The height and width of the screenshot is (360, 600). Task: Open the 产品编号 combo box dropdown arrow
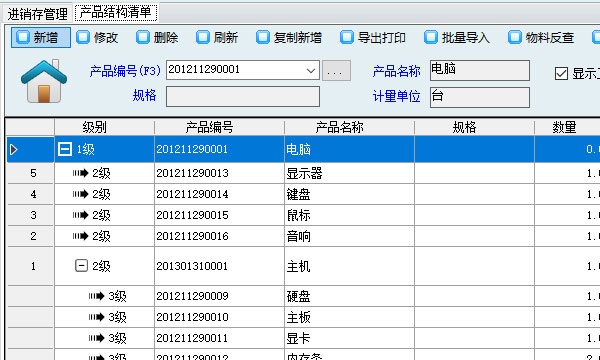pyautogui.click(x=311, y=70)
